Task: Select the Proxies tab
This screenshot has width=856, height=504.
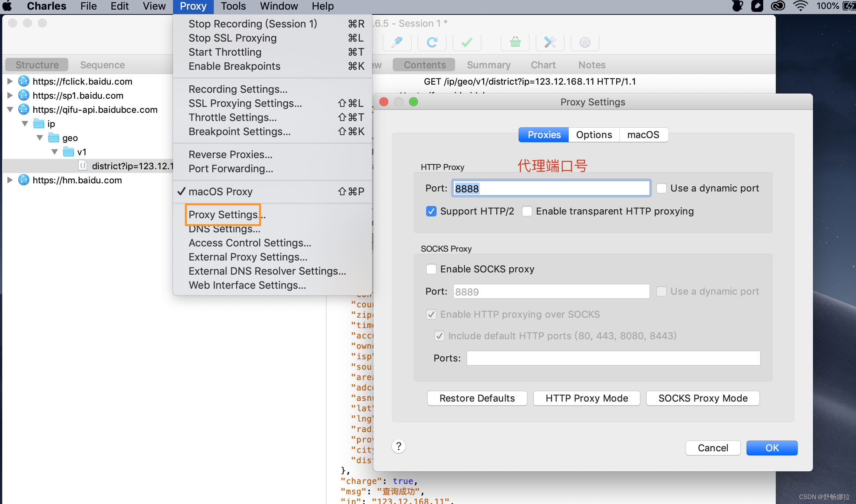Action: pos(544,135)
